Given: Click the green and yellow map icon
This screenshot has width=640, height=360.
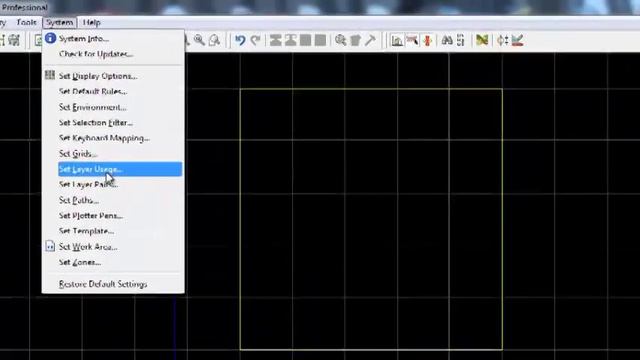Looking at the screenshot, I should [482, 40].
